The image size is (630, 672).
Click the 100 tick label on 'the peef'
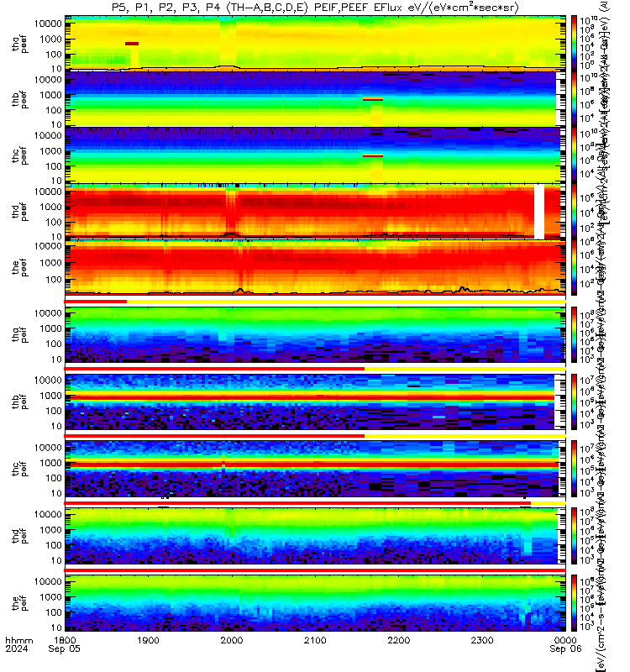point(54,280)
